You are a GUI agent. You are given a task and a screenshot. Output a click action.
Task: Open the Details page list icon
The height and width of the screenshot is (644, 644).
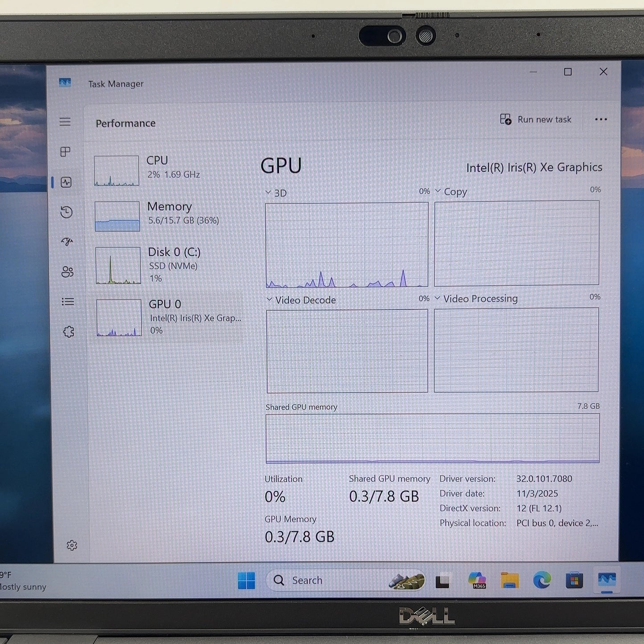68,302
